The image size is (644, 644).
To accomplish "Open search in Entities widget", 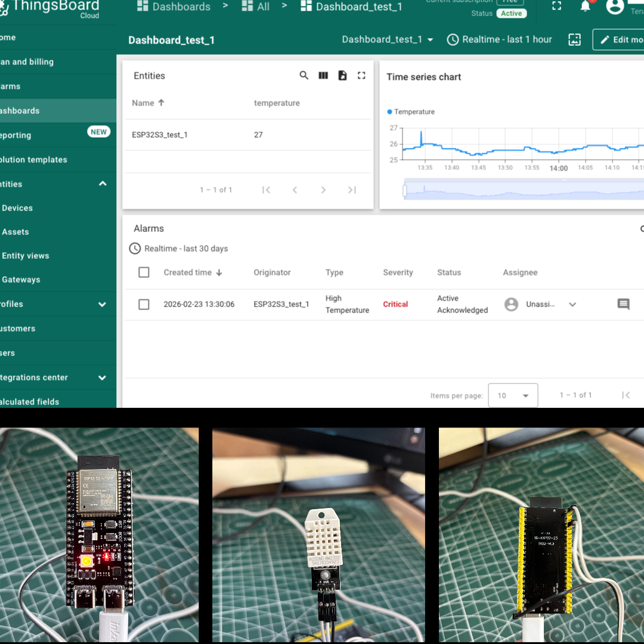I will (304, 75).
